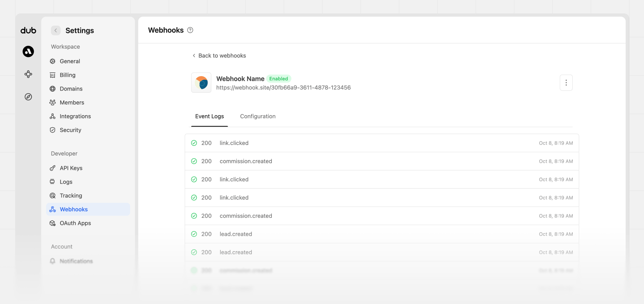The height and width of the screenshot is (304, 644).
Task: Open the first lead.created event log
Action: (382, 234)
